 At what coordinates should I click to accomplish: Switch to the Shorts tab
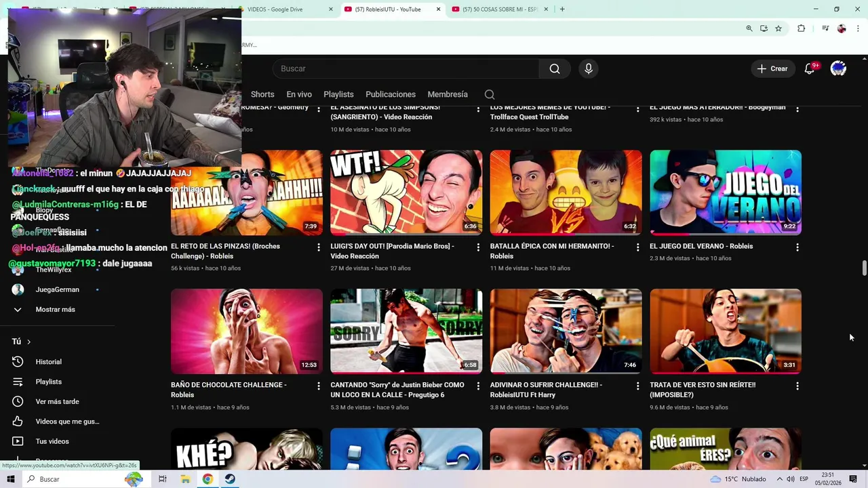(x=262, y=94)
